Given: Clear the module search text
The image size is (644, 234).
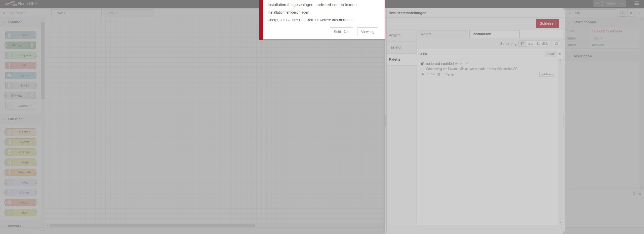Looking at the screenshot, I should [x=560, y=54].
